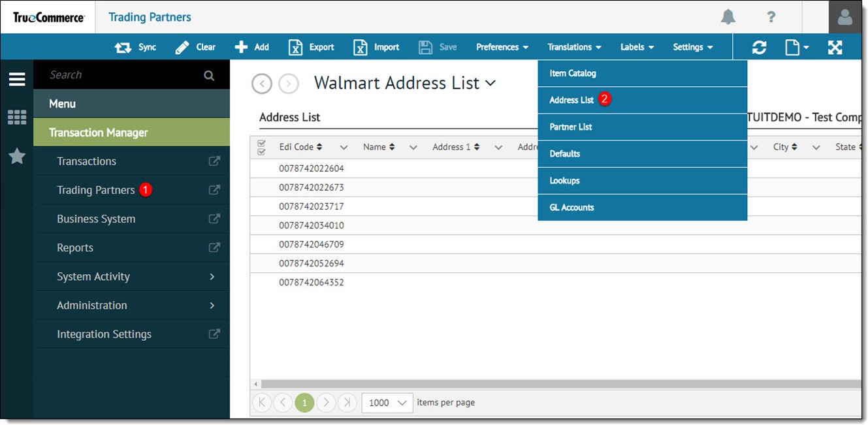Go back with the left arrow circle
The height and width of the screenshot is (425, 868).
tap(262, 84)
